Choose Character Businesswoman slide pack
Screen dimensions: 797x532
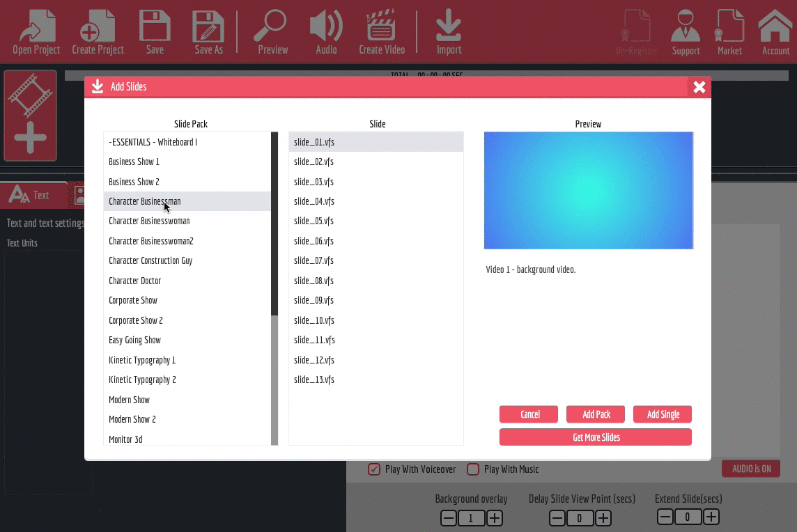187,221
